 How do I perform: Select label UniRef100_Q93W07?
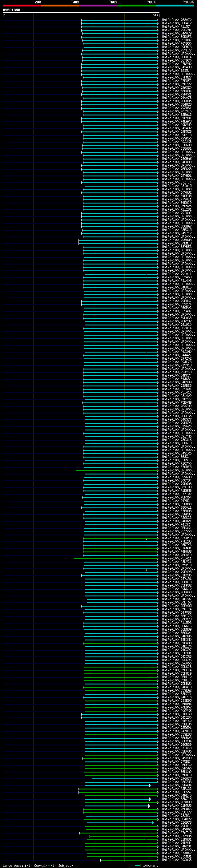tap(177, 40)
